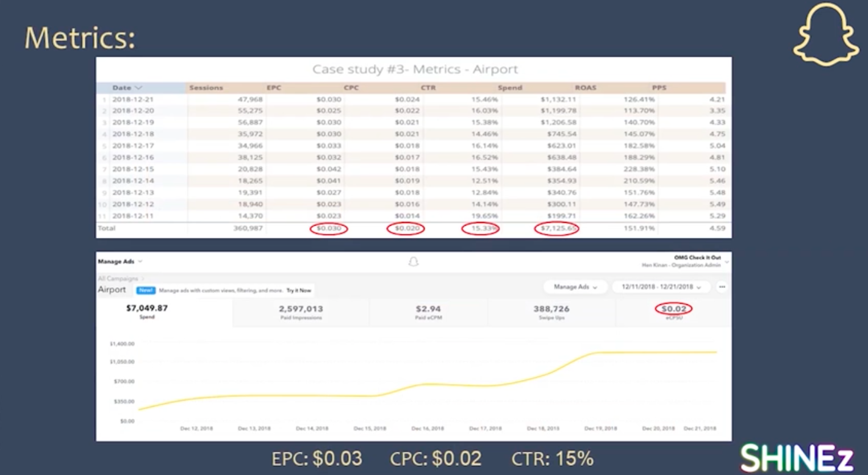This screenshot has height=475, width=868.
Task: Click the 47,968 sessions cell
Action: [251, 99]
